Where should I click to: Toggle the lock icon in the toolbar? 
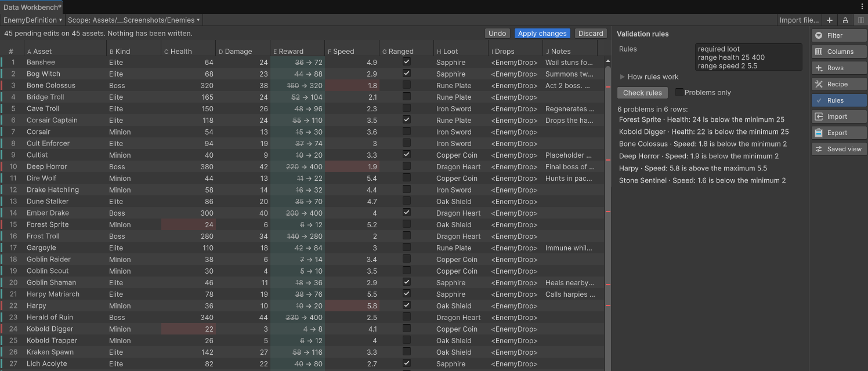[x=845, y=20]
